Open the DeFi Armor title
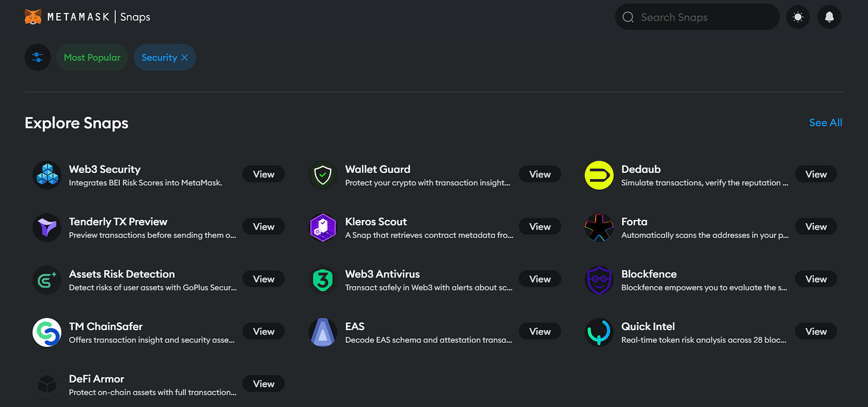Image resolution: width=868 pixels, height=407 pixels. 97,379
